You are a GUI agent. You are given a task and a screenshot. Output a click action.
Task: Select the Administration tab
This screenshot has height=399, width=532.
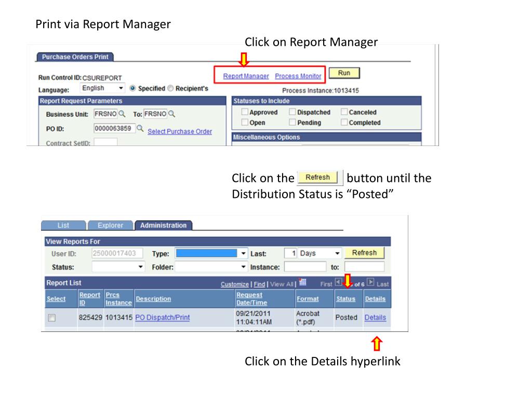click(164, 225)
